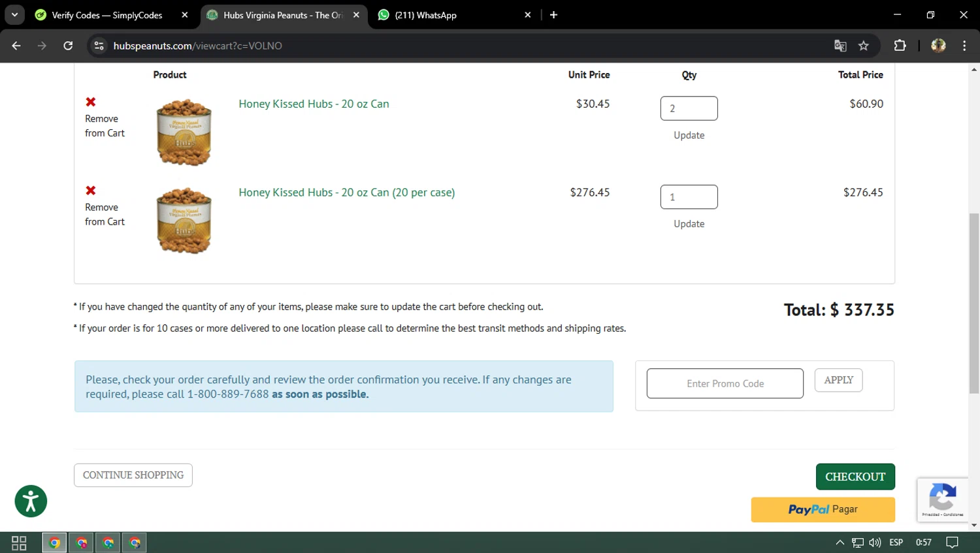Close the WhatsApp tab
This screenshot has width=980, height=553.
[528, 15]
